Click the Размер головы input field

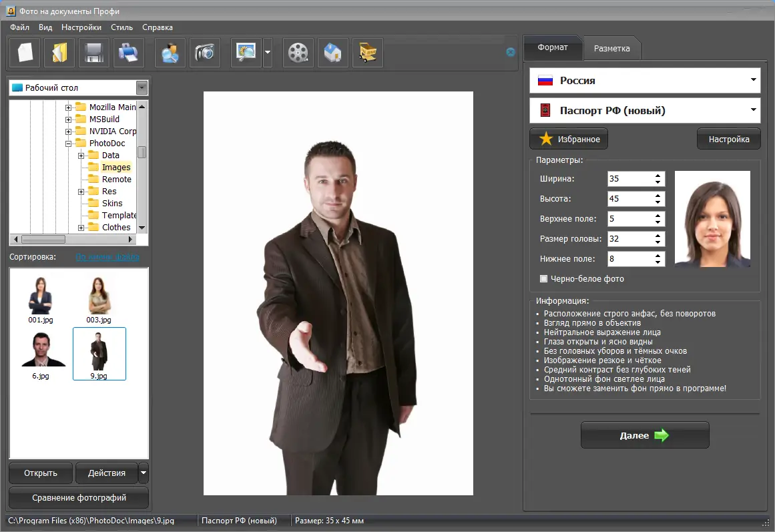click(x=629, y=239)
